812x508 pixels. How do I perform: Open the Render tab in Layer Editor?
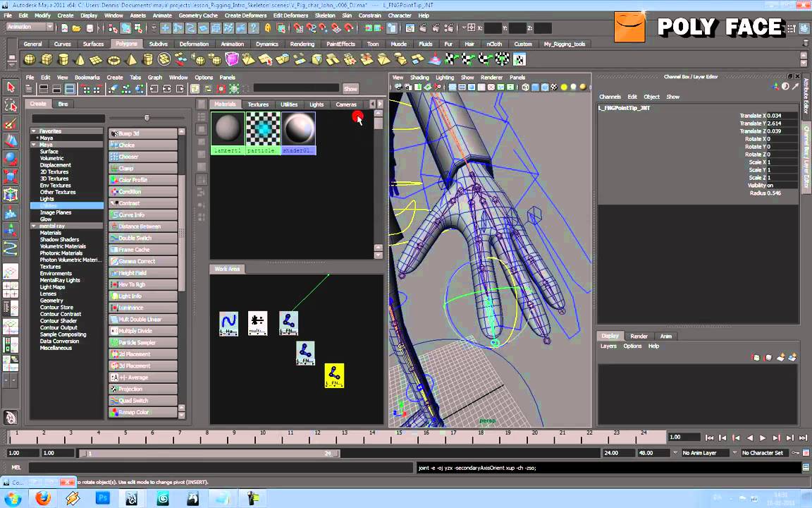[x=639, y=336]
